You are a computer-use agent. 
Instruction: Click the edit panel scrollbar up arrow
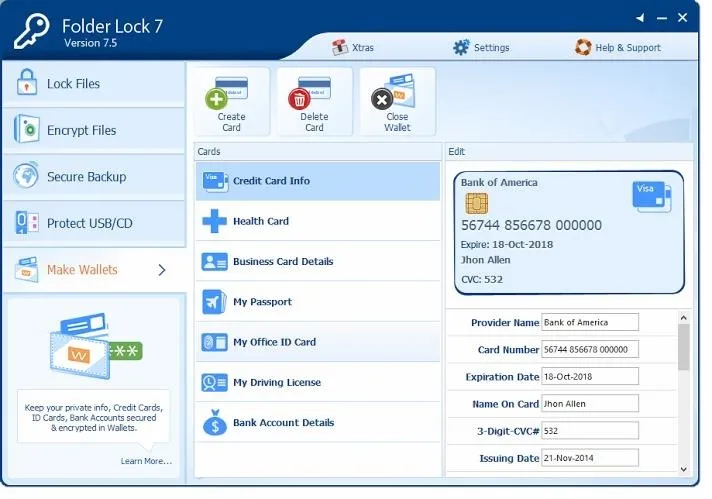tap(683, 318)
